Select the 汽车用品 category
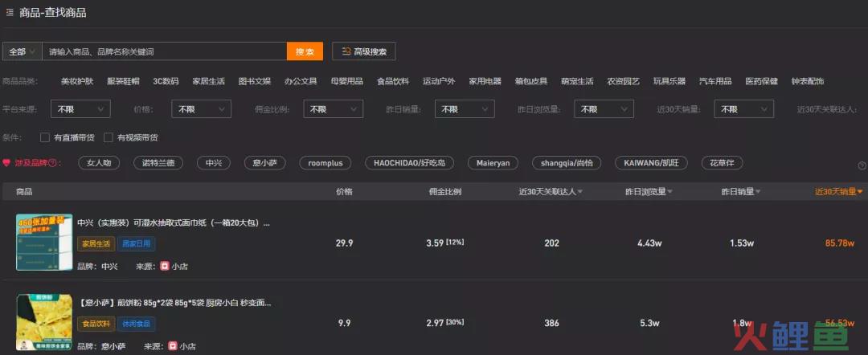The width and height of the screenshot is (868, 355). point(715,81)
